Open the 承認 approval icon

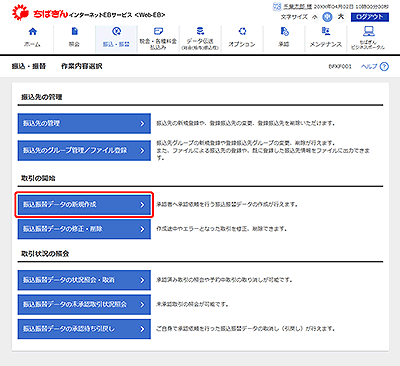pos(284,32)
